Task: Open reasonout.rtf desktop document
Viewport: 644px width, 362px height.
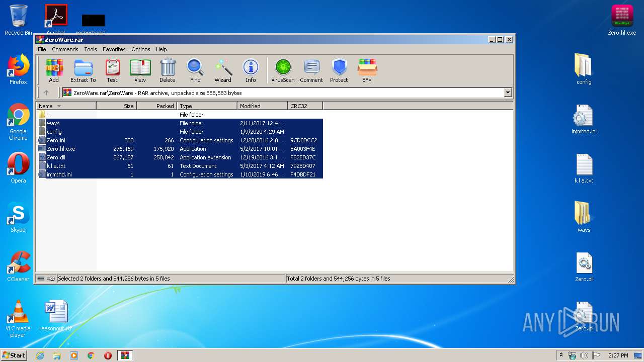Action: [56, 316]
